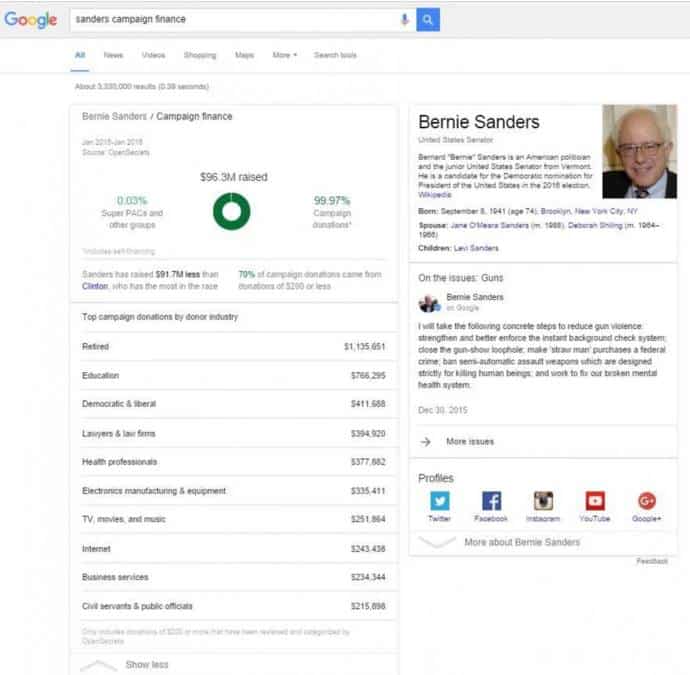Image resolution: width=690 pixels, height=675 pixels.
Task: Click the Health professionals row
Action: [234, 462]
